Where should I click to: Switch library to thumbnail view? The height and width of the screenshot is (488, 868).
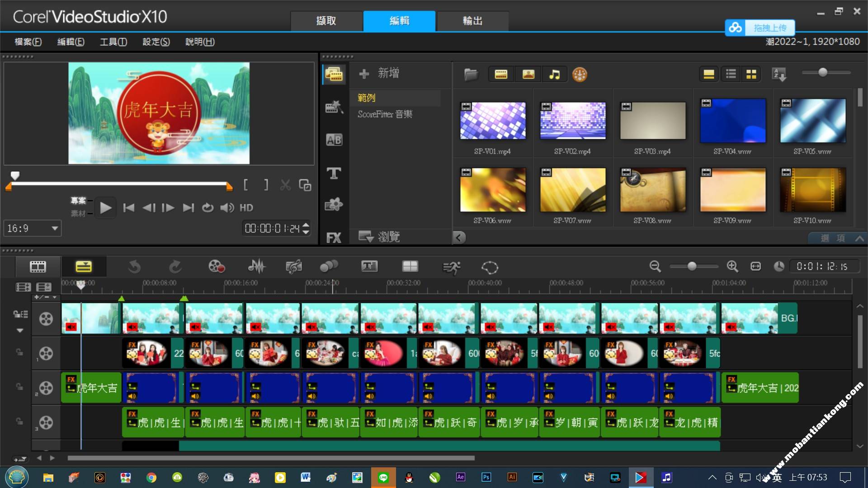(x=751, y=74)
